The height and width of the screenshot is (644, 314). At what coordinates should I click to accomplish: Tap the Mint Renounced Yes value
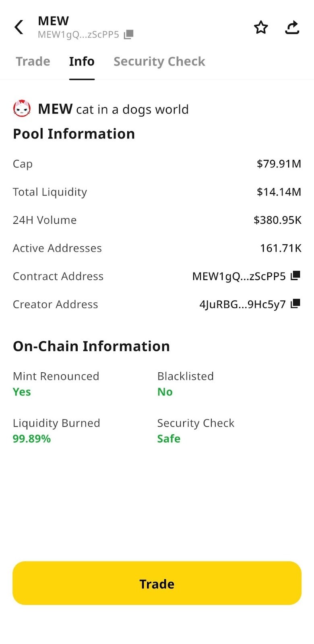click(22, 392)
